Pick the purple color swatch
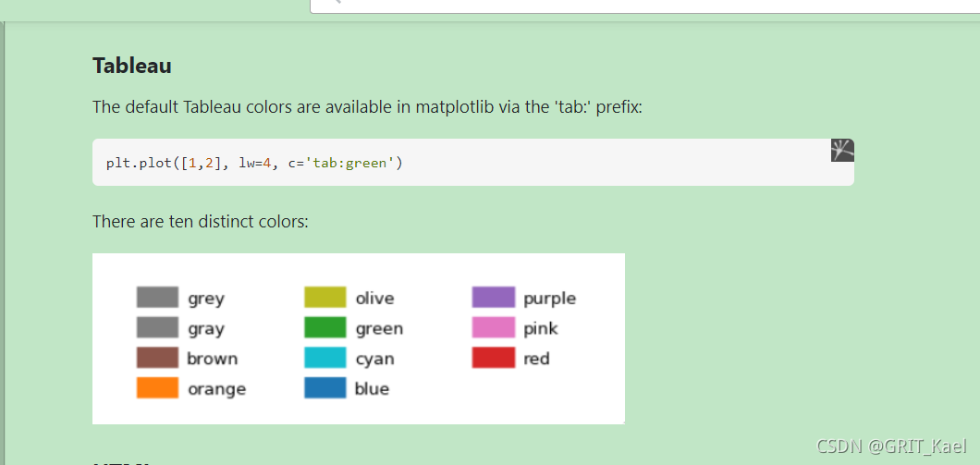980x465 pixels. pos(493,298)
